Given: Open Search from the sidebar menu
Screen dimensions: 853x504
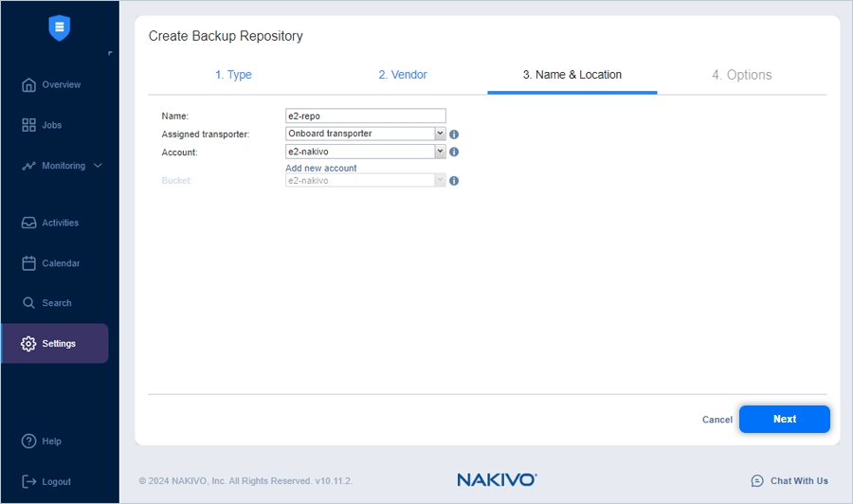Looking at the screenshot, I should pos(55,303).
